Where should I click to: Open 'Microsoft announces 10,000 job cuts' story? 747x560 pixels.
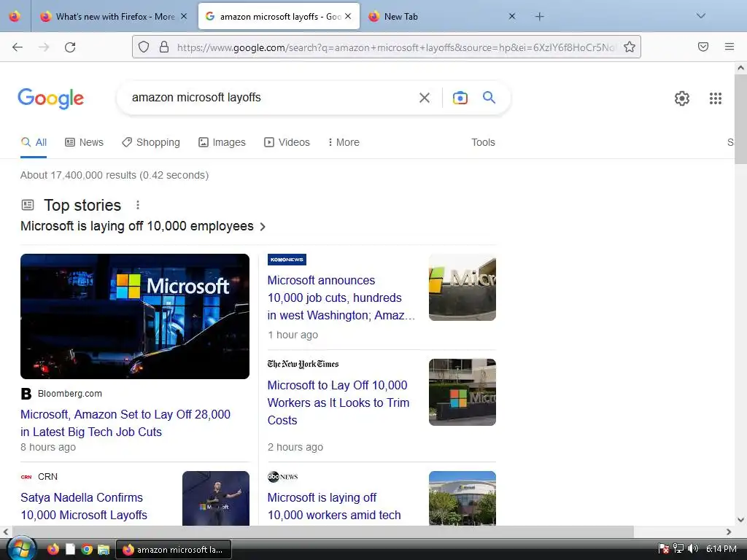pos(341,297)
